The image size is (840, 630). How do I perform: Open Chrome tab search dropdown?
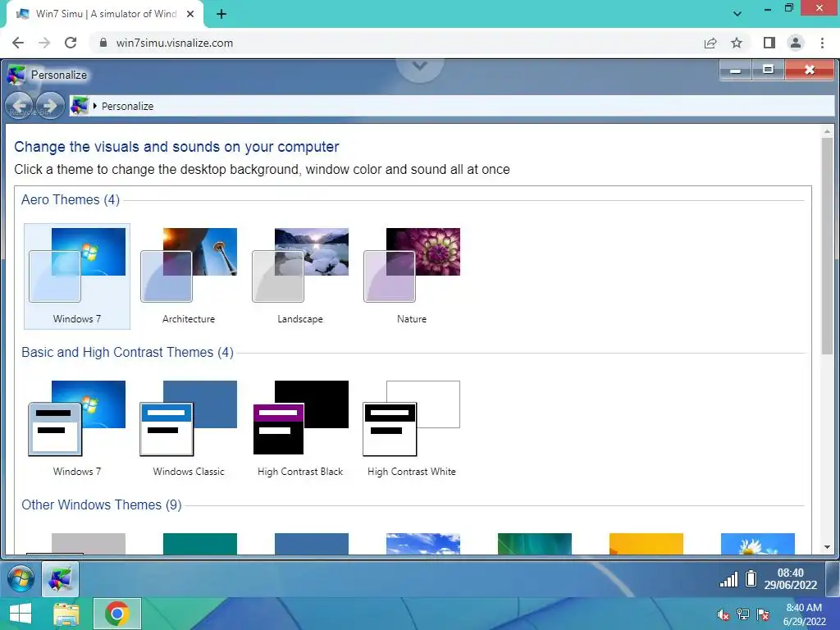pos(737,14)
